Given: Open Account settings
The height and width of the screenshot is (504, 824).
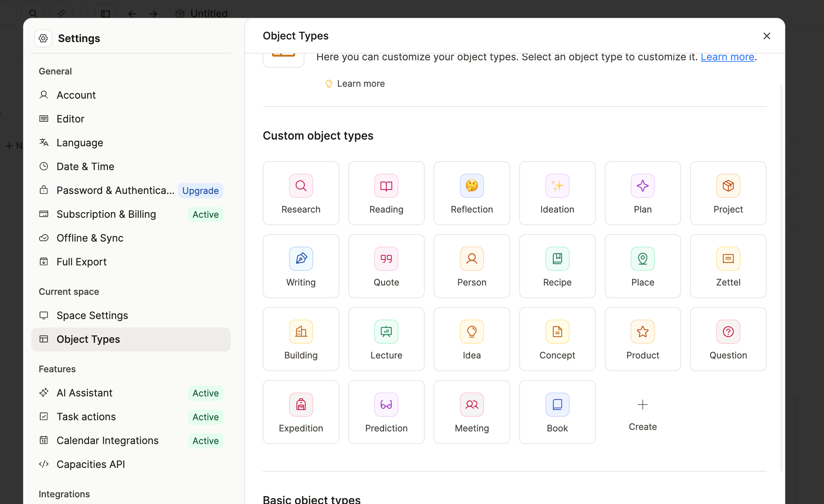Looking at the screenshot, I should tap(76, 95).
